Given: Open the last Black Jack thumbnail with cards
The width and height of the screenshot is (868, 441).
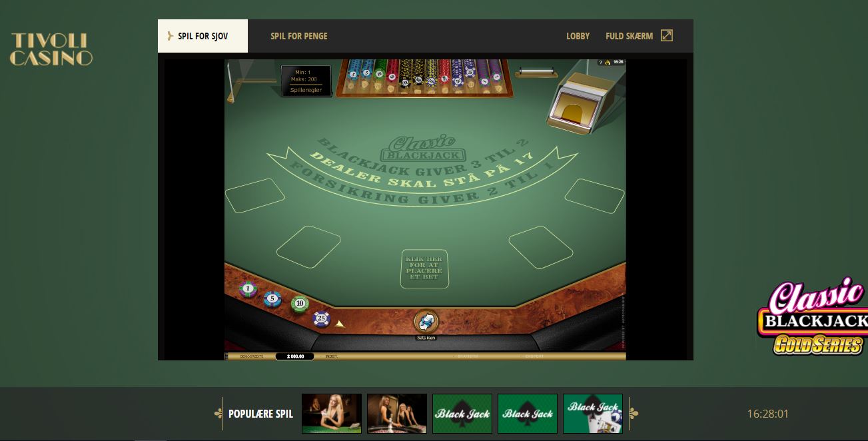Looking at the screenshot, I should click(593, 414).
